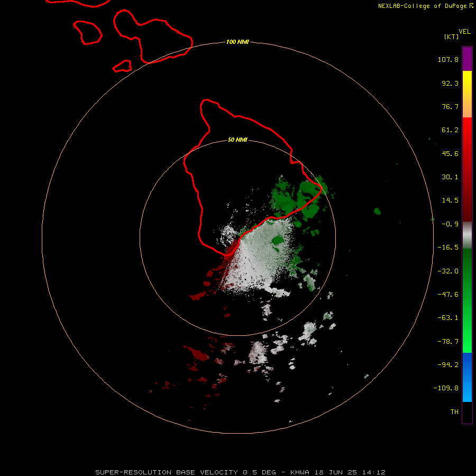Viewport: 476px width, 476px height.
Task: Click the 76.7 legend value
Action: [450, 106]
